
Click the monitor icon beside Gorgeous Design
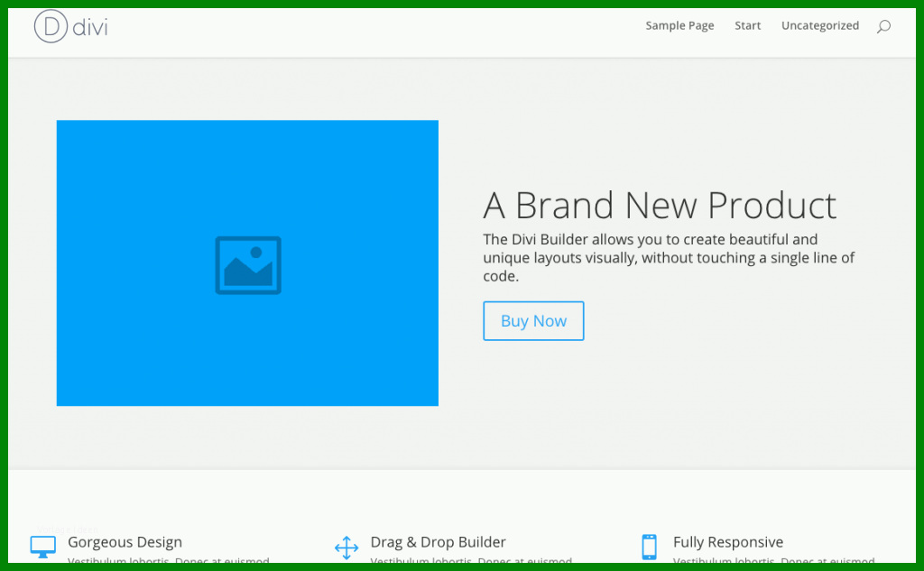tap(43, 547)
